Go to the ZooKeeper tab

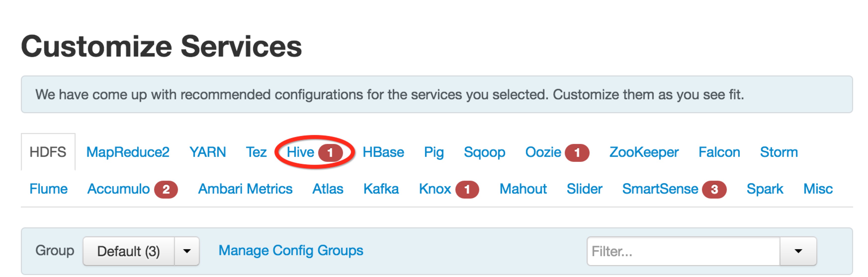click(x=644, y=152)
